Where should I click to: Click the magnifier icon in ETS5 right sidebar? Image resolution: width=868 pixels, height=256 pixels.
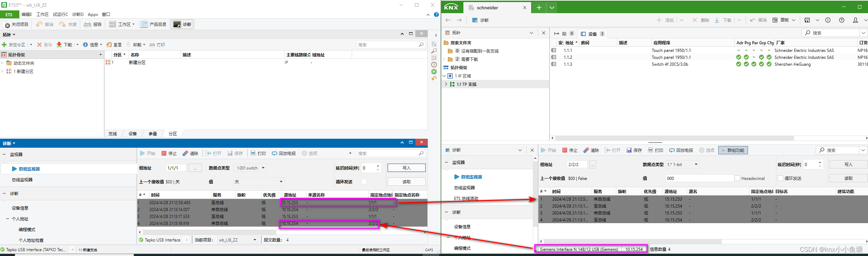pos(434,51)
